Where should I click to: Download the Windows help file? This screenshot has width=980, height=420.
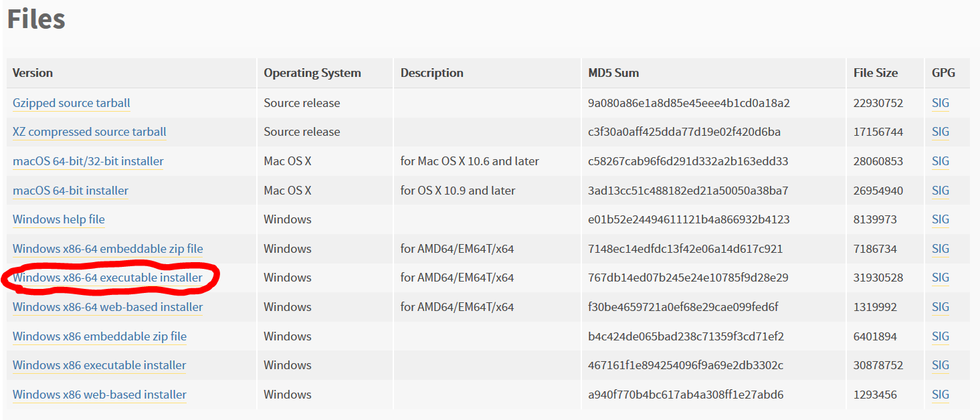pos(58,219)
